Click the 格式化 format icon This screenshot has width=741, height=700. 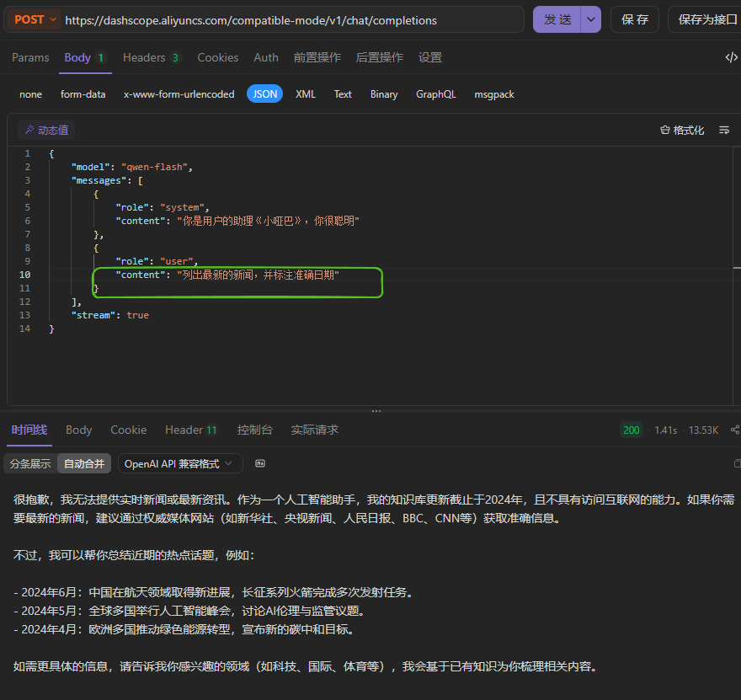665,131
